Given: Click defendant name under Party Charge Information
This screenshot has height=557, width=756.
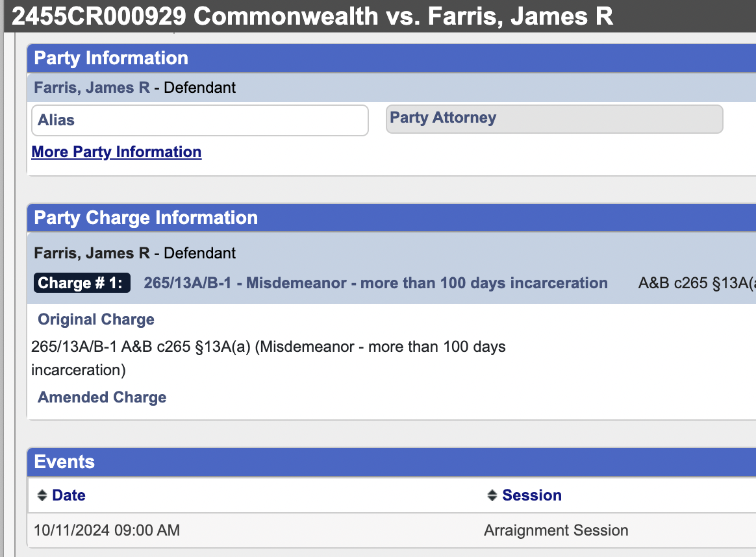Looking at the screenshot, I should (92, 253).
